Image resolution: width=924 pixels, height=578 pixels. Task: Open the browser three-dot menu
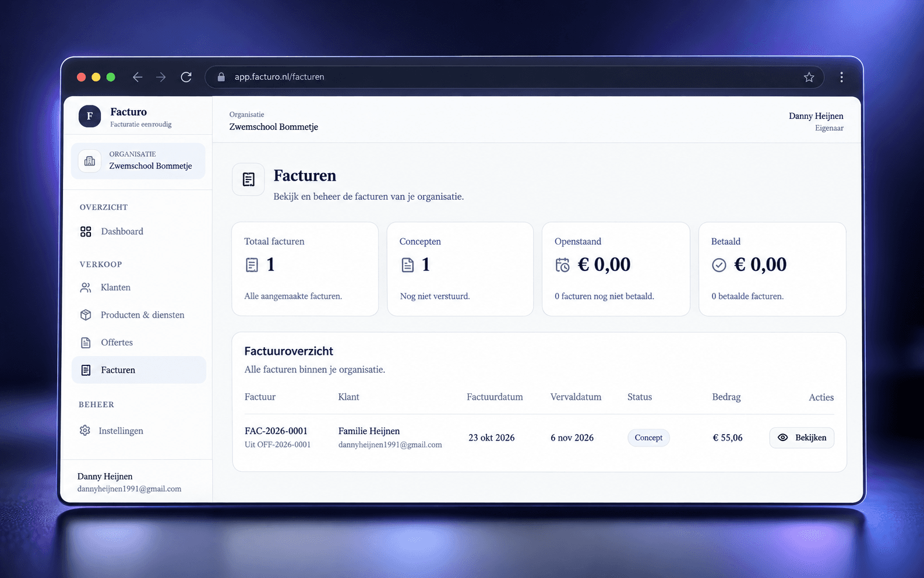pyautogui.click(x=841, y=77)
